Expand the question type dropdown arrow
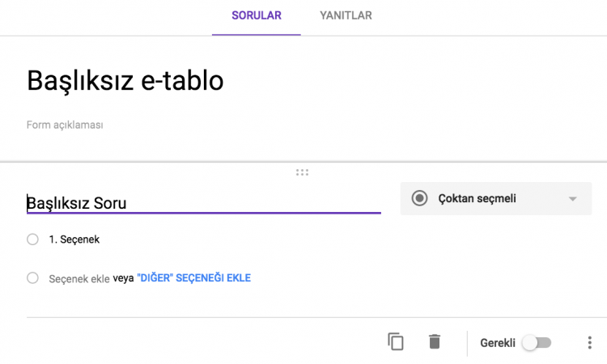 [x=572, y=199]
